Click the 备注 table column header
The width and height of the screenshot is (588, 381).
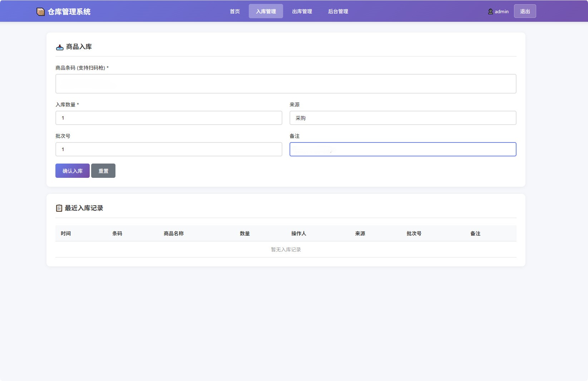pos(475,234)
